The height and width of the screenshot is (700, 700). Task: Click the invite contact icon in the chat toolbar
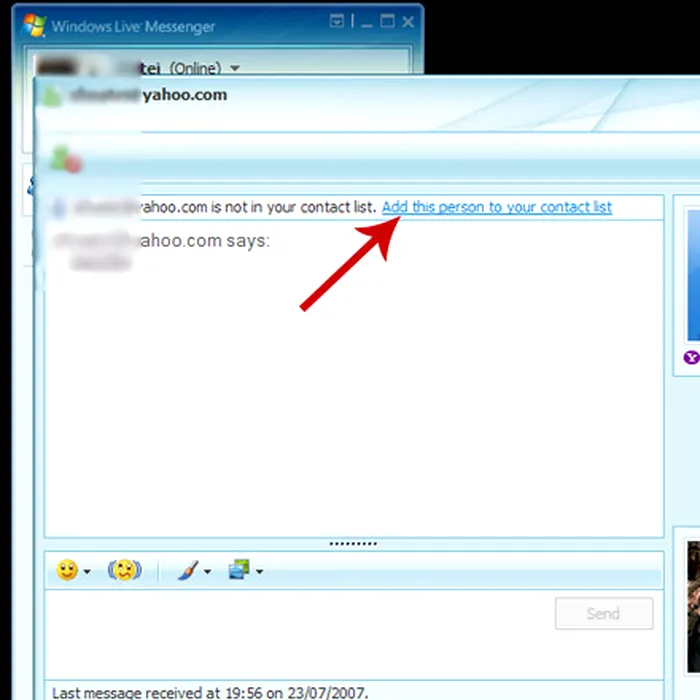point(66,159)
